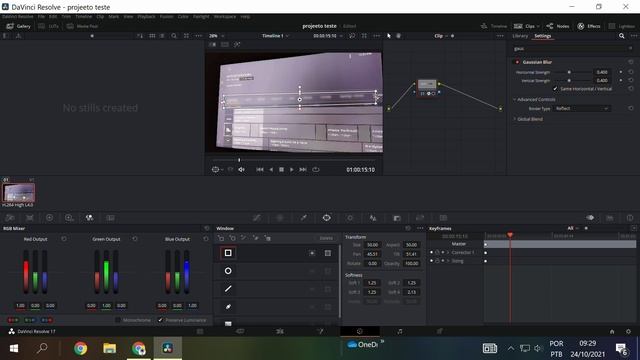Toggle Horizontal Strength keyframe diamond
This screenshot has width=640, height=360.
coord(621,72)
